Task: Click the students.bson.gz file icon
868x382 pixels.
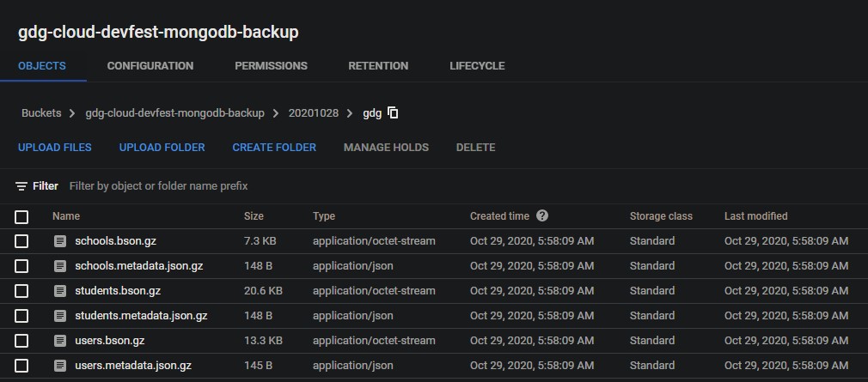Action: point(60,291)
